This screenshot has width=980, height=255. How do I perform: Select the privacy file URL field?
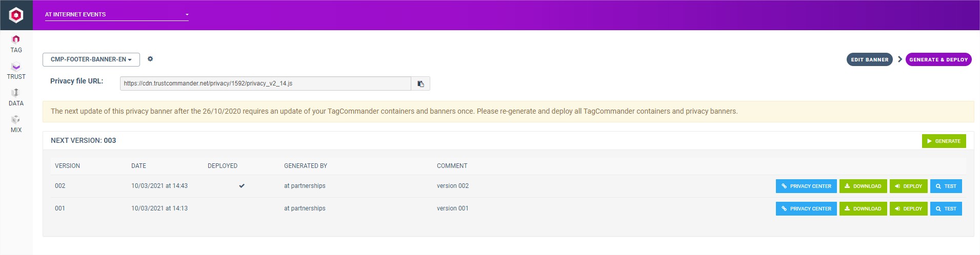pos(266,83)
